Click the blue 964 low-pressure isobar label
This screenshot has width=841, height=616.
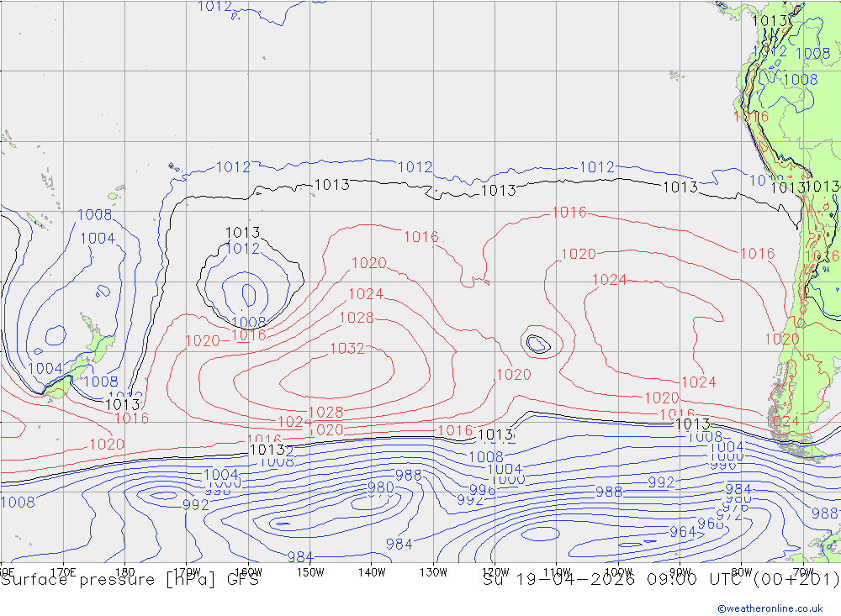coord(683,532)
